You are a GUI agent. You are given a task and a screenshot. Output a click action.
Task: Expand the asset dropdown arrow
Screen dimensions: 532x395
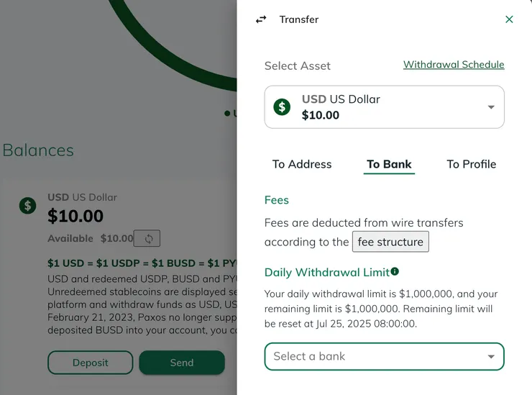(491, 107)
